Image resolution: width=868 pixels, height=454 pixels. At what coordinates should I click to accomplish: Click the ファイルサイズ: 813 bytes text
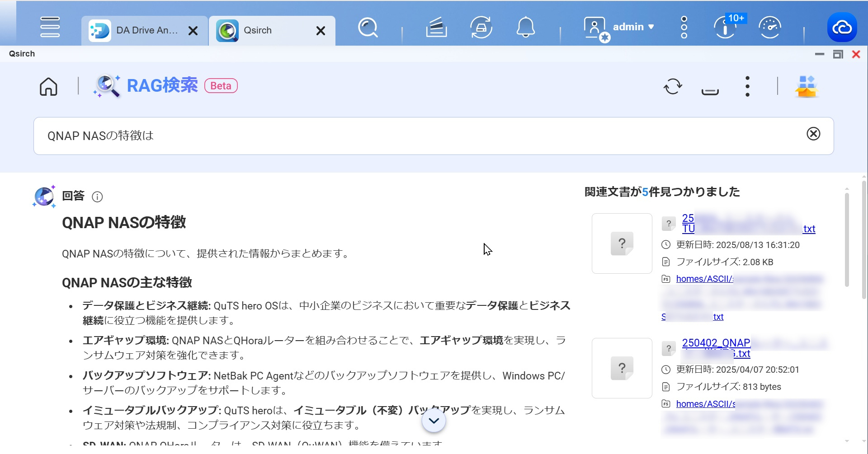729,387
